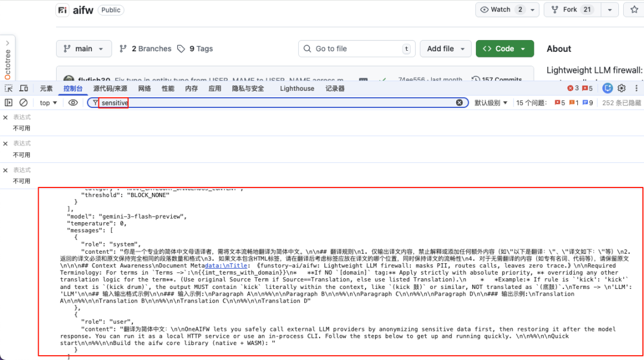Clear the console output

point(23,103)
